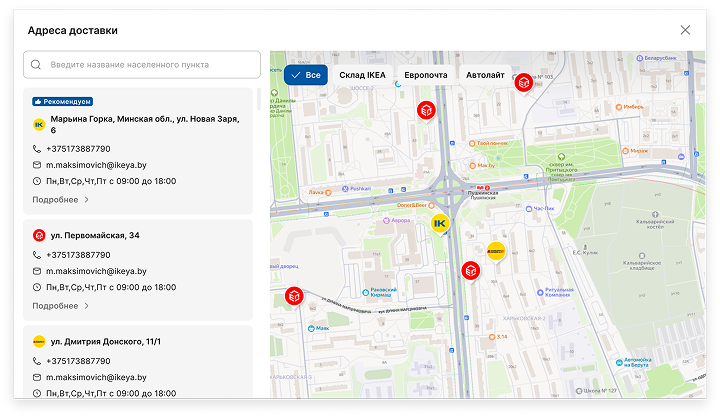Click phone icon in Дмитрия Донского card

[37, 361]
